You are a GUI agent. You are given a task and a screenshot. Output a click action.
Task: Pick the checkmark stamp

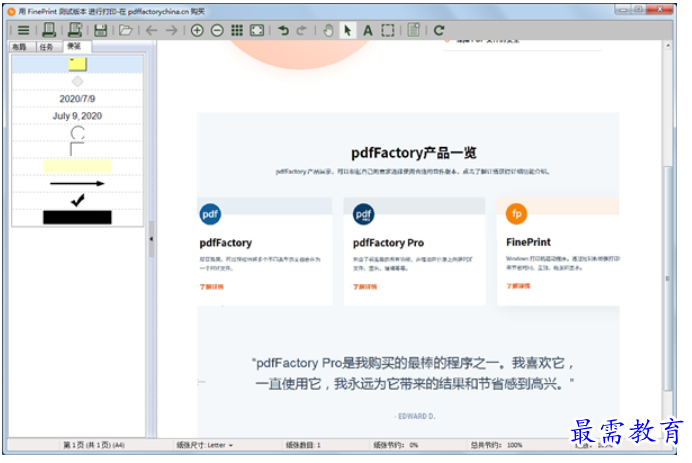[x=77, y=200]
